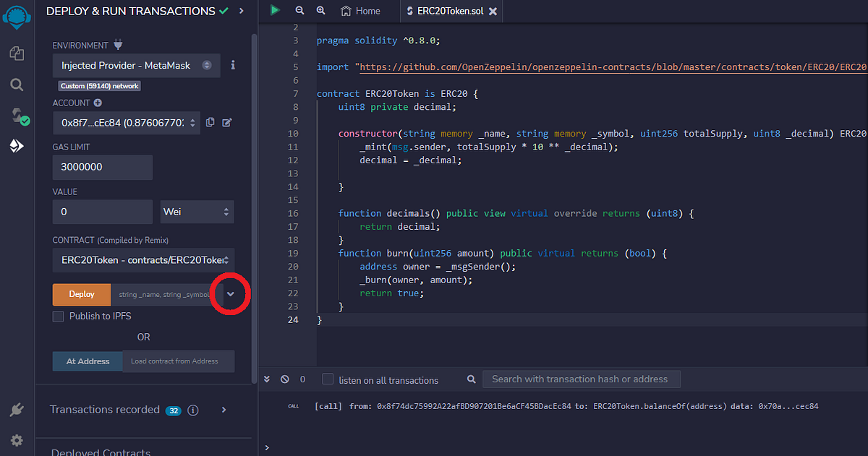Viewport: 868px width, 456px height.
Task: Click the plus icon next to ACCOUNT
Action: pyautogui.click(x=98, y=103)
